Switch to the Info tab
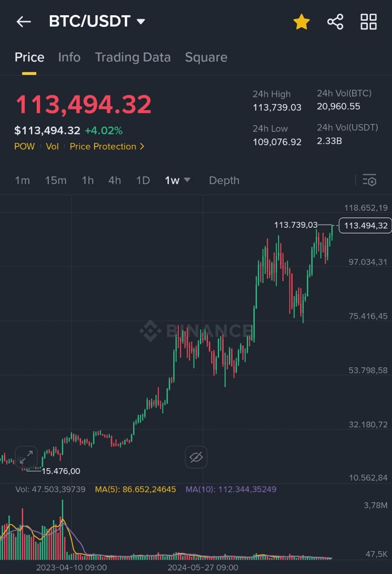 tap(69, 57)
